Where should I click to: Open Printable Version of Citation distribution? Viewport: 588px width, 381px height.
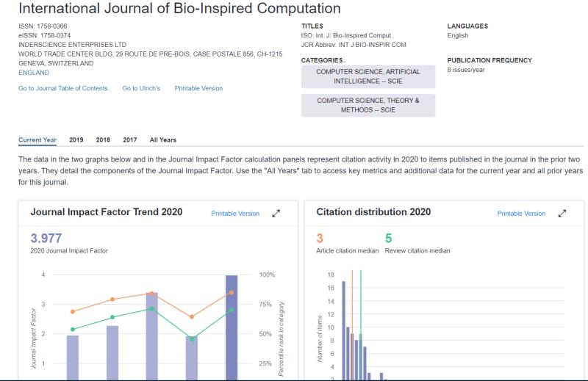(x=521, y=214)
